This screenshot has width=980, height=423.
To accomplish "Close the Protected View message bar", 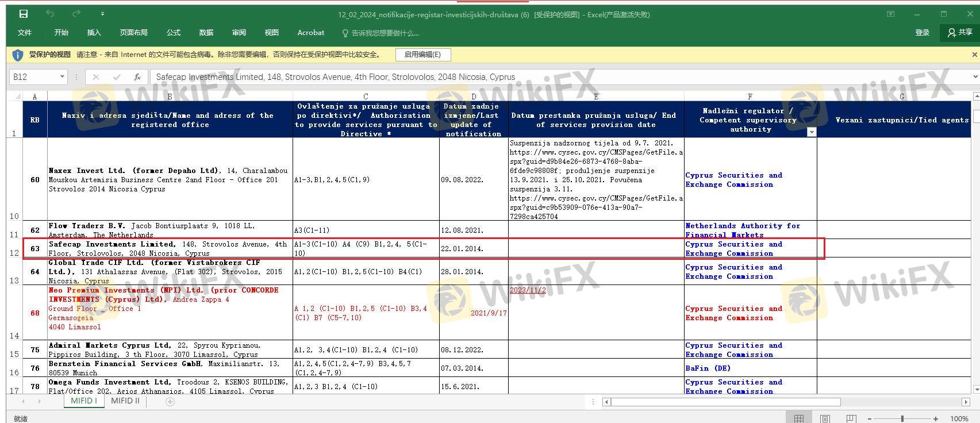I will [x=974, y=55].
